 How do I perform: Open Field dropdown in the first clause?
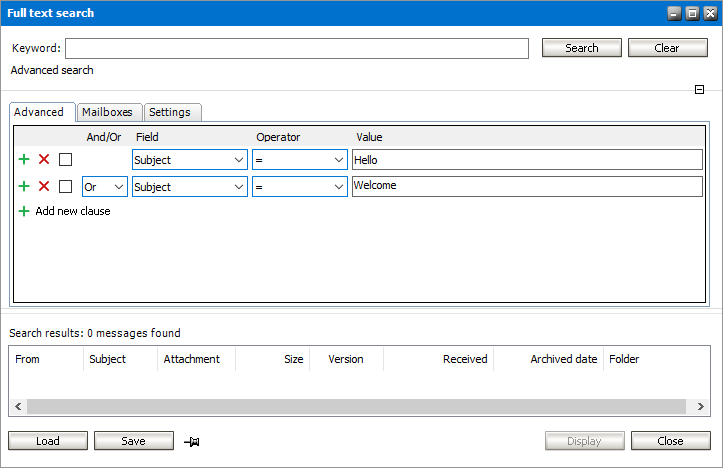point(190,159)
